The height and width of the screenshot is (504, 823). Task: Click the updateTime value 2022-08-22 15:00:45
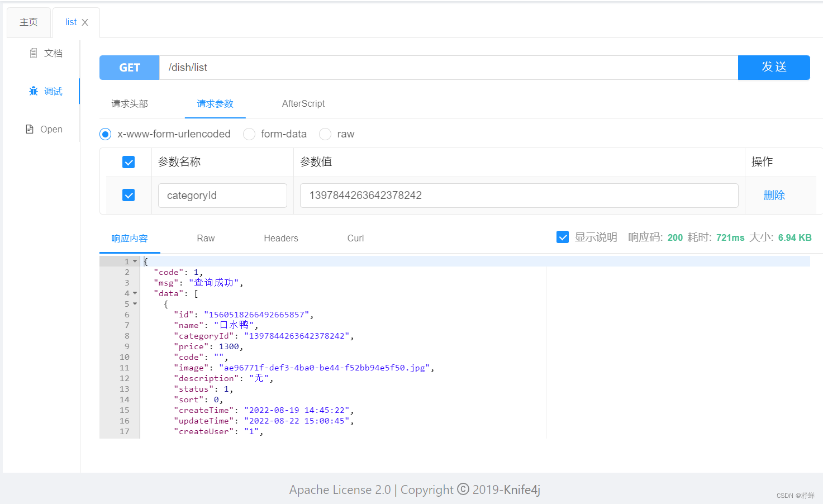click(297, 421)
